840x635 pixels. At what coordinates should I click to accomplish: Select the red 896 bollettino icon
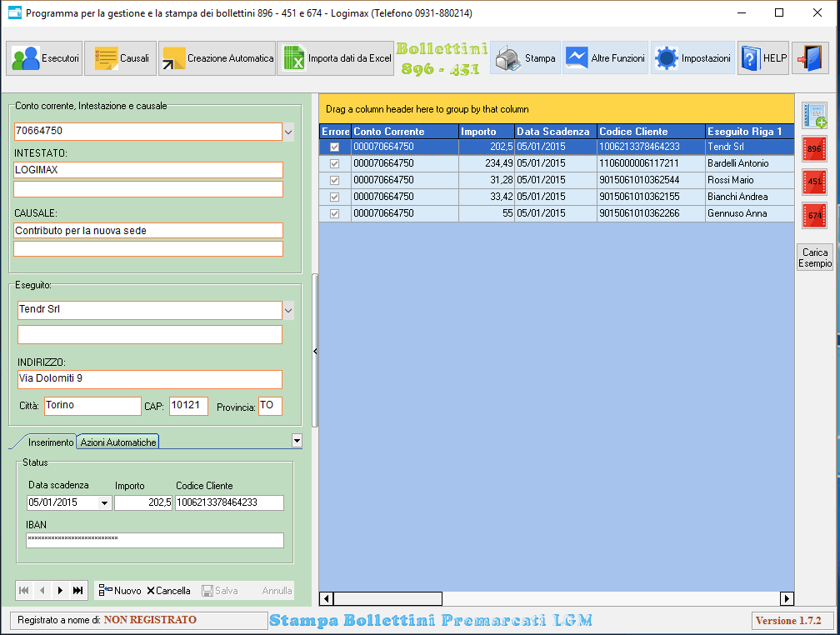pyautogui.click(x=814, y=149)
